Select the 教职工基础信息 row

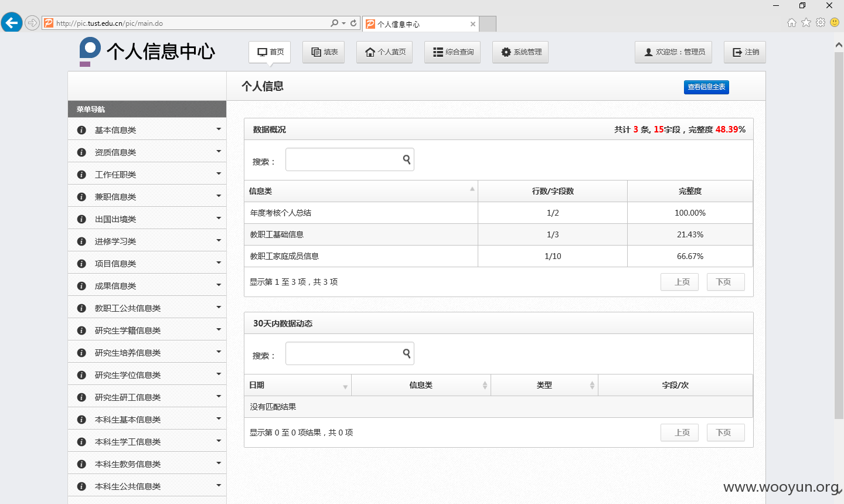coord(499,234)
